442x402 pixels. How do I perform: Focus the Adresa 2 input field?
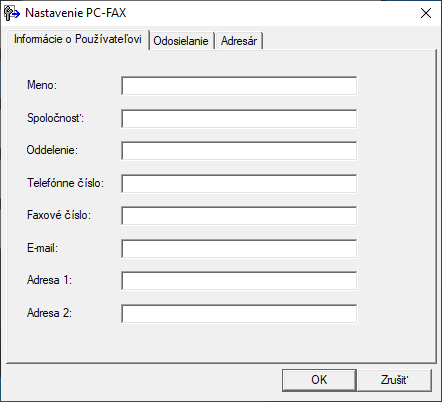239,313
